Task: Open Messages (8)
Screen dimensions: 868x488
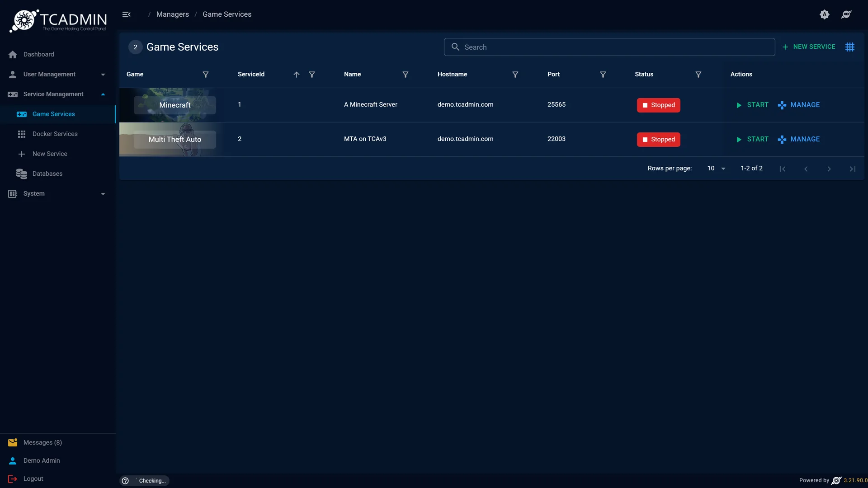Action: click(x=57, y=442)
